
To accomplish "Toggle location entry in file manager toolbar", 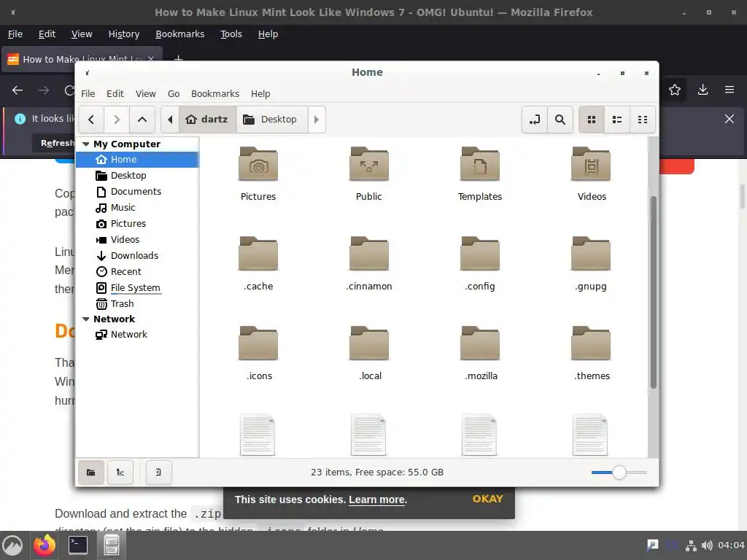I will click(535, 120).
